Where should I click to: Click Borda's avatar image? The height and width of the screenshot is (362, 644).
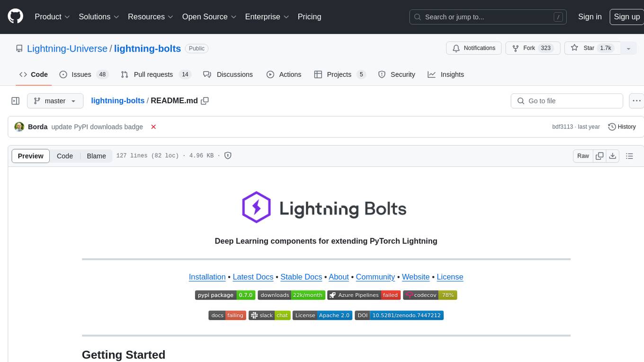19,127
